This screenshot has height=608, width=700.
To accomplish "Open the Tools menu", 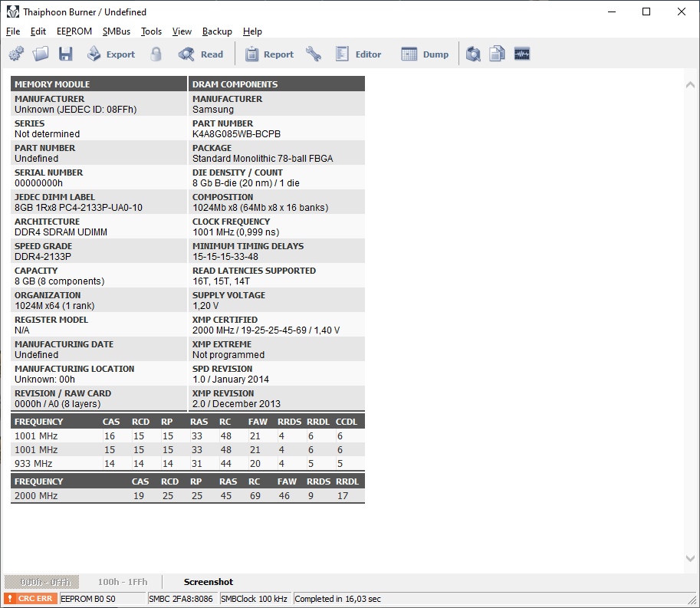I will point(151,31).
